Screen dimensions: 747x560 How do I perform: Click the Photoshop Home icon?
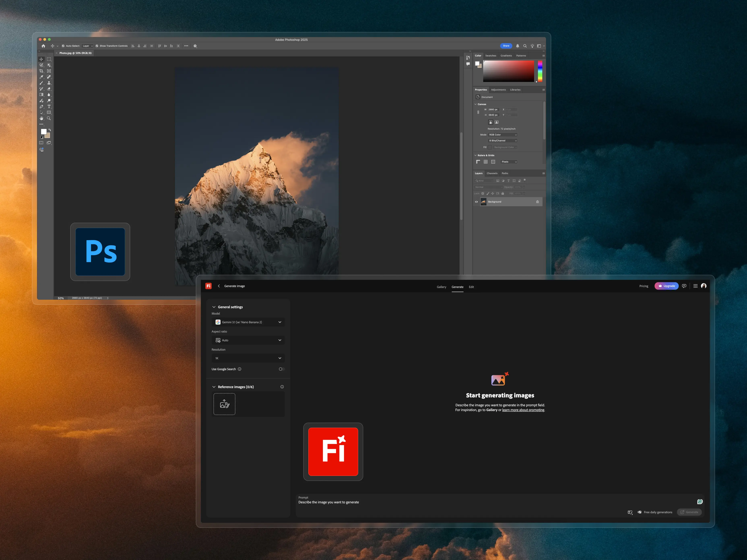click(43, 46)
